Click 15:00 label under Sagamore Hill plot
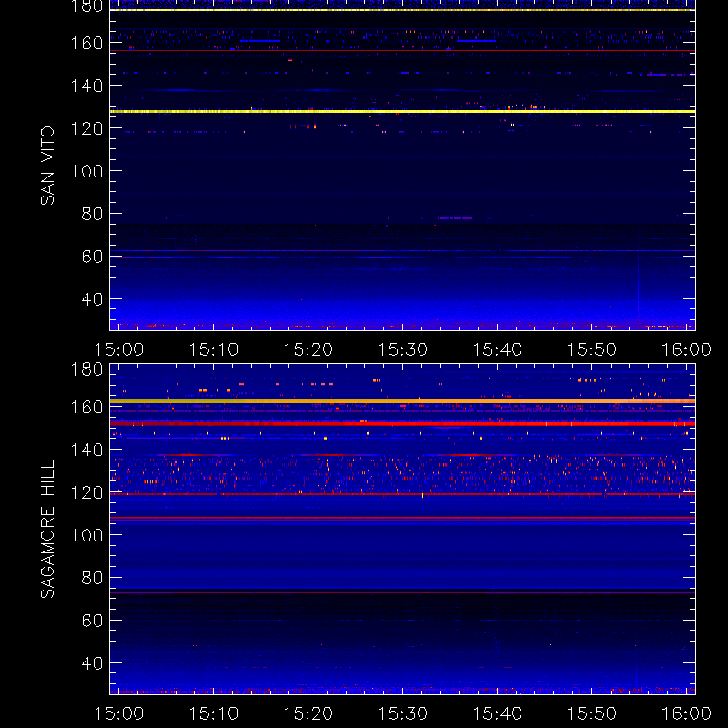This screenshot has width=728, height=728. pyautogui.click(x=119, y=713)
